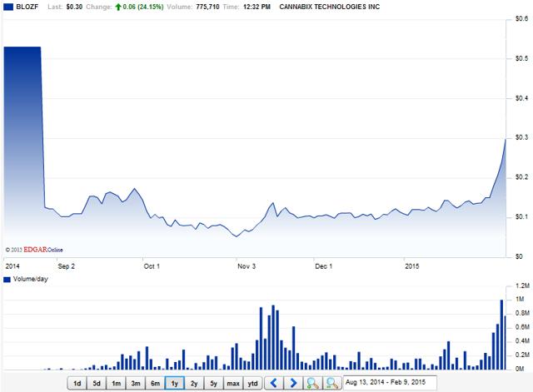Click the Dec 1 axis label
The width and height of the screenshot is (533, 392).
click(324, 266)
